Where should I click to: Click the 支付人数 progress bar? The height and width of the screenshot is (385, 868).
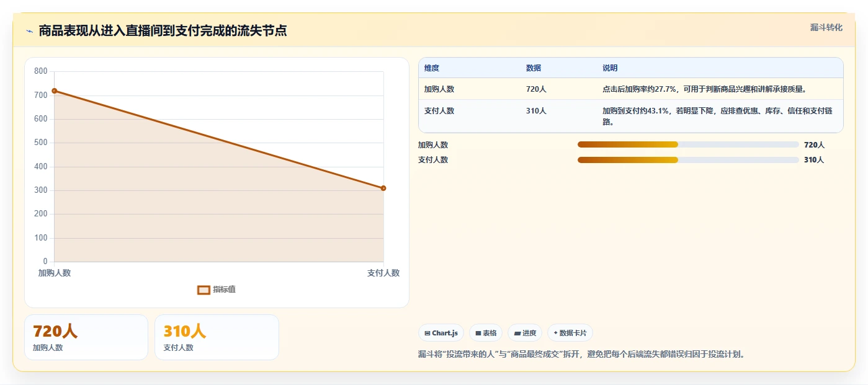[x=688, y=160]
